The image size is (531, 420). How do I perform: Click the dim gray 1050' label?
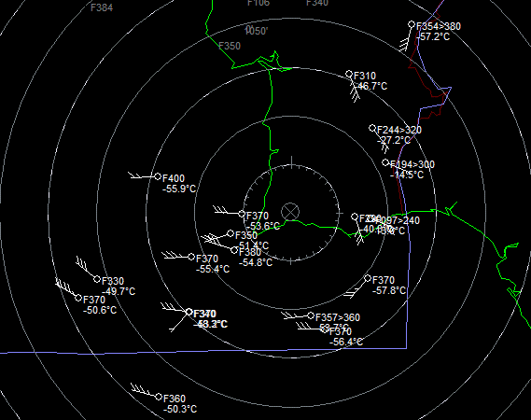point(257,31)
